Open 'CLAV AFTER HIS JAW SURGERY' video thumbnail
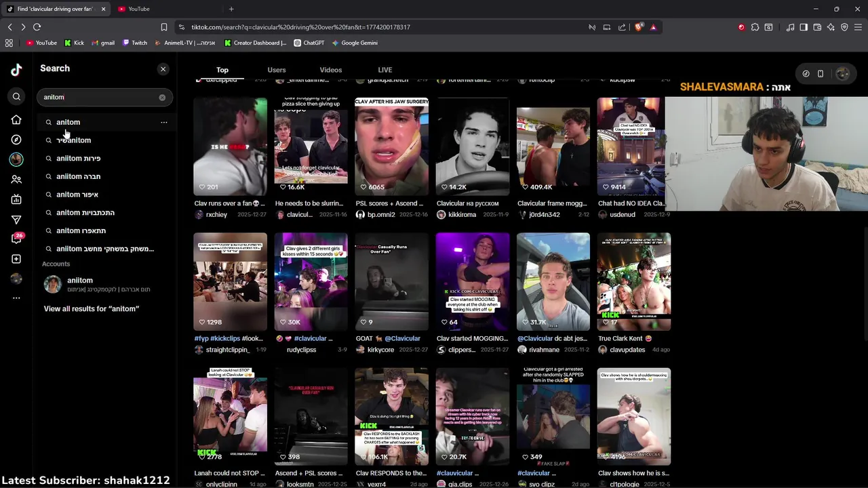868x488 pixels. click(392, 146)
